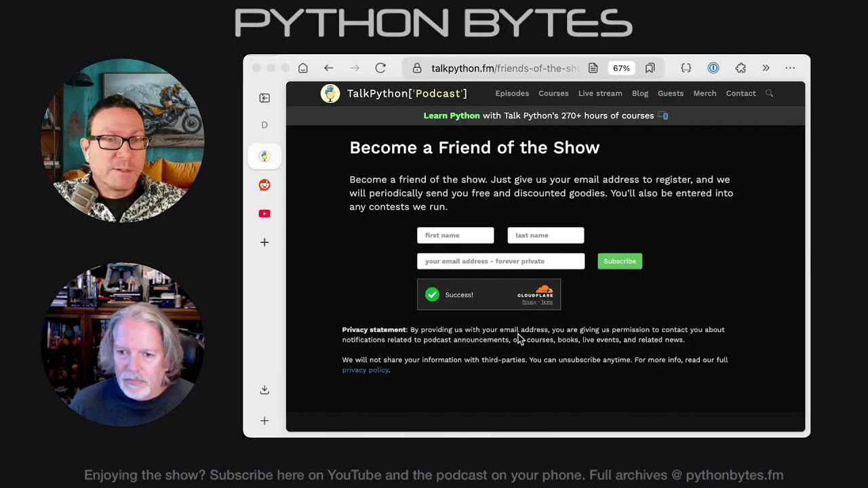Open reader view icon in address bar
This screenshot has width=868, height=488.
[593, 68]
